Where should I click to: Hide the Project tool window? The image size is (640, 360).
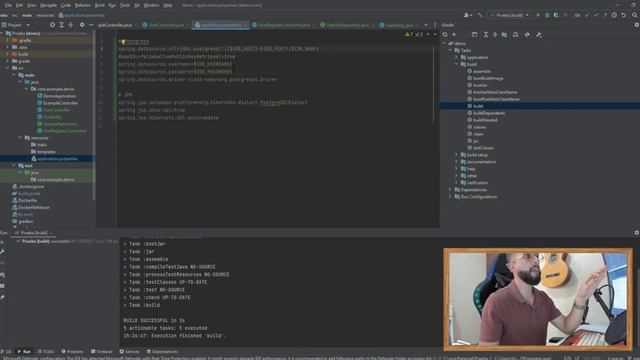[91, 25]
